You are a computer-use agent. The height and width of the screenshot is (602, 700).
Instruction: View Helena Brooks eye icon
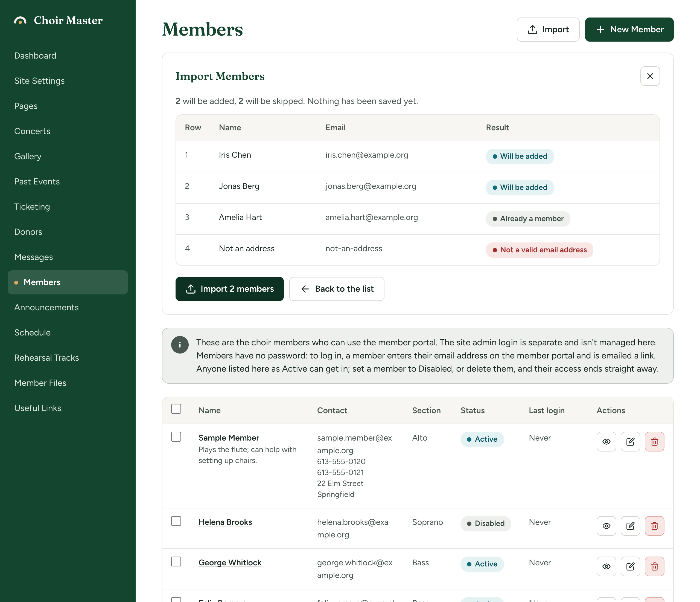pyautogui.click(x=606, y=526)
